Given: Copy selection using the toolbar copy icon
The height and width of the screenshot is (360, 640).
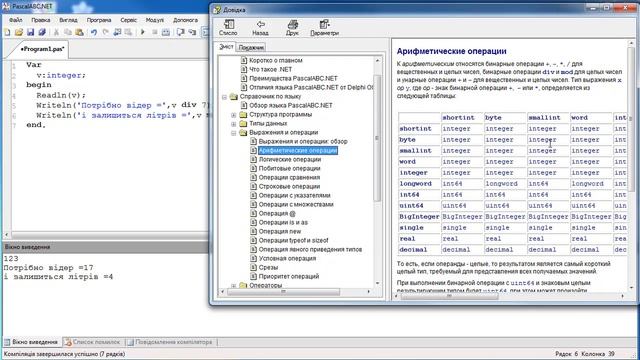Looking at the screenshot, I should point(68,32).
